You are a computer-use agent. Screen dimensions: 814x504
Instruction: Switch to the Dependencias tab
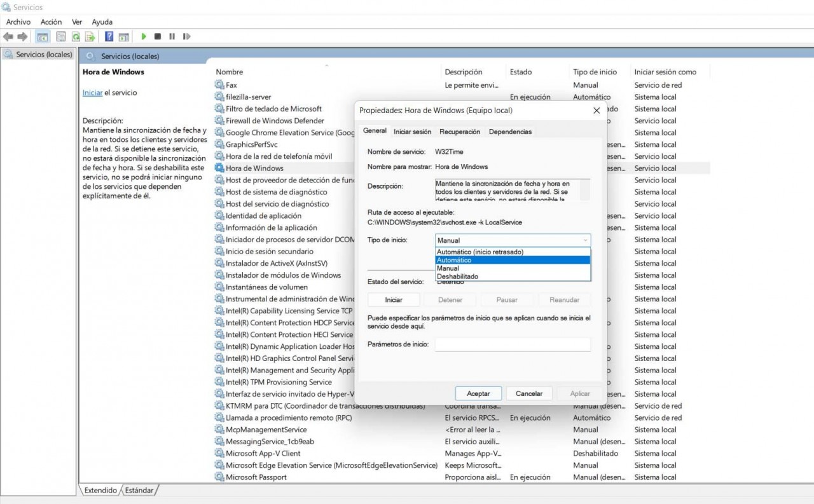(510, 132)
